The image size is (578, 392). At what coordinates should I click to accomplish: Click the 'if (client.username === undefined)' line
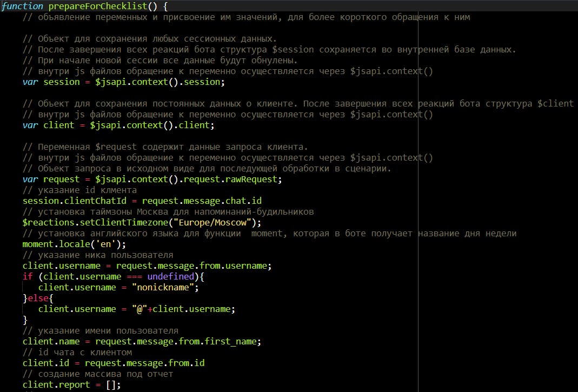(114, 277)
